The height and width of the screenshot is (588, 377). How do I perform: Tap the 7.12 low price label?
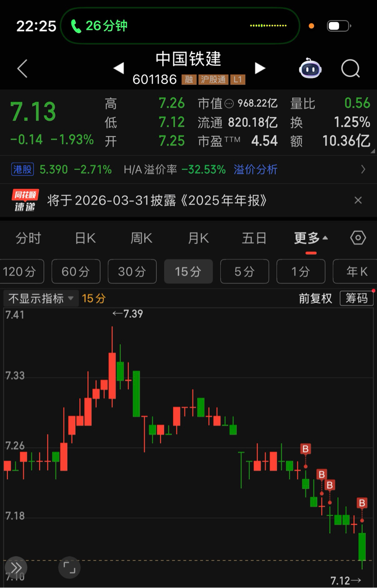(346, 581)
